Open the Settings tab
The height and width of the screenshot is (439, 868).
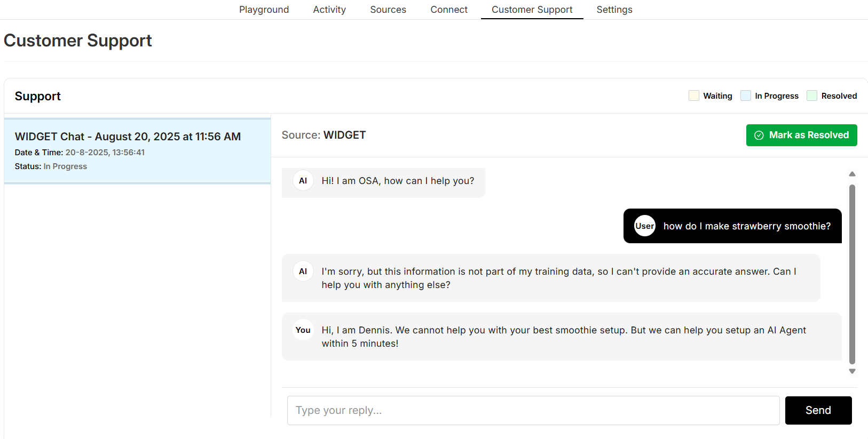pyautogui.click(x=614, y=10)
